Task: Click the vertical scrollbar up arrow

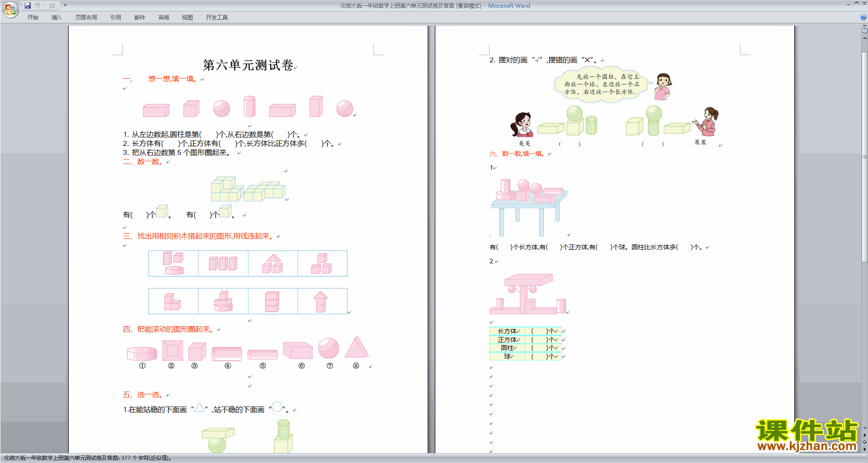Action: pyautogui.click(x=864, y=38)
